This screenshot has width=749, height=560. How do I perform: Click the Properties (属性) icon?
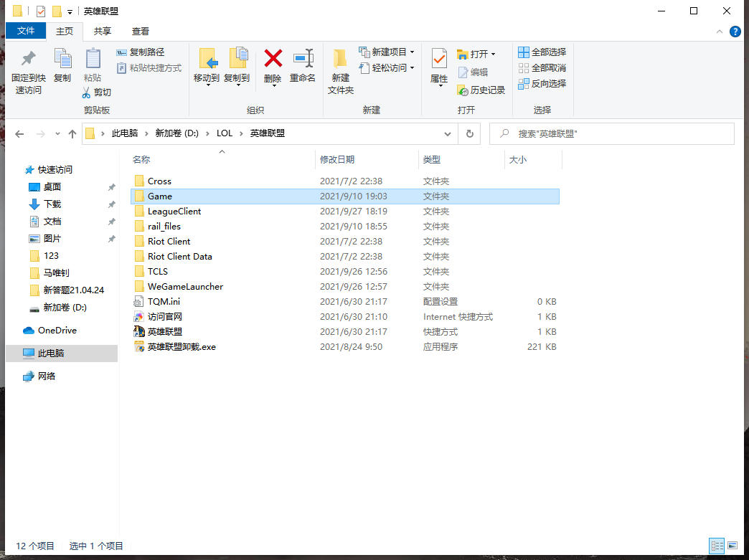pos(439,60)
